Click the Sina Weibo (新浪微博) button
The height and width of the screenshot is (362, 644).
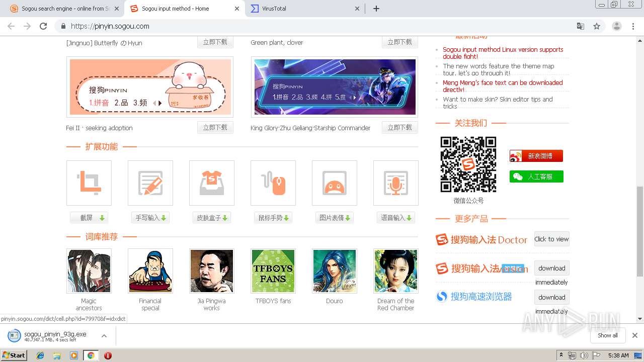coord(536,156)
